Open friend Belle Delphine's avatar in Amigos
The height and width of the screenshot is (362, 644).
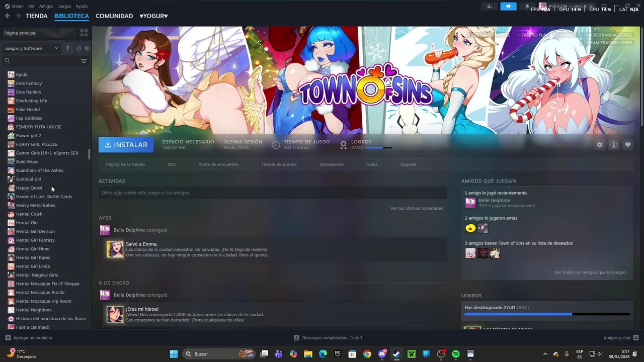point(470,203)
